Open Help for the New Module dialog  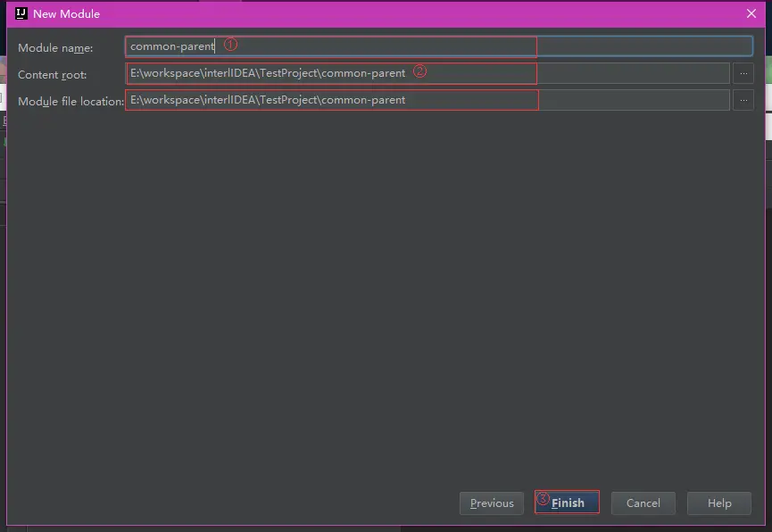click(718, 503)
